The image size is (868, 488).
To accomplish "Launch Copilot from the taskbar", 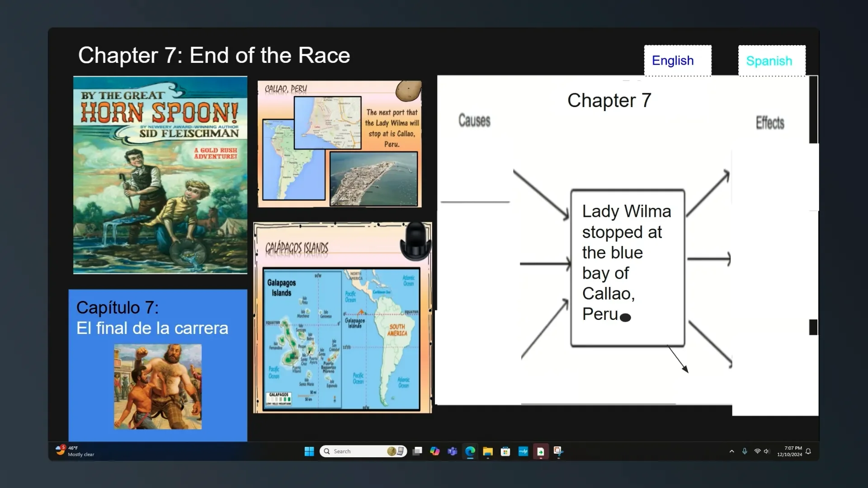I will (435, 451).
